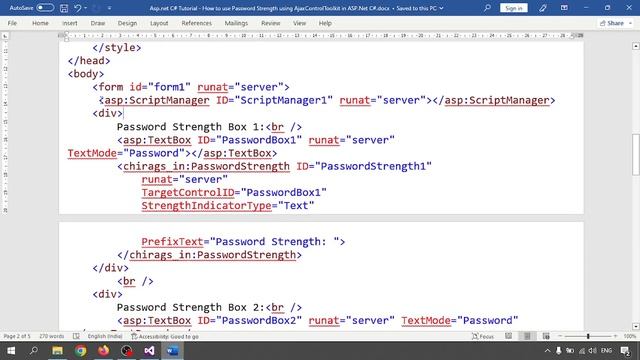
Task: Click the Save icon in title bar
Action: pos(64,8)
